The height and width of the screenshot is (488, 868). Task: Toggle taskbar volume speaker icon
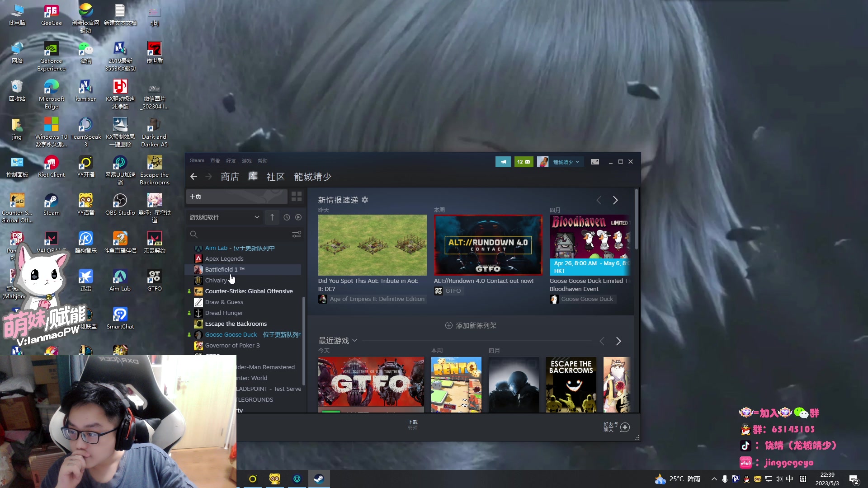pyautogui.click(x=778, y=479)
